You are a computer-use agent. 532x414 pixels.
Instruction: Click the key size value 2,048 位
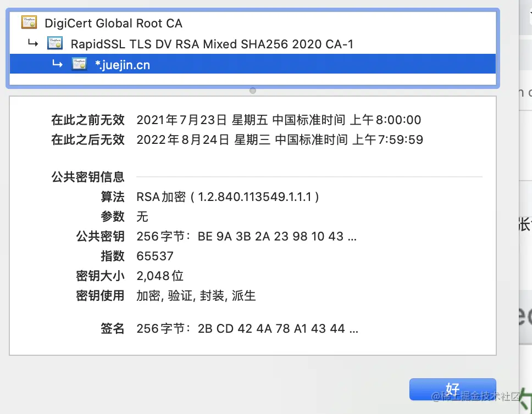(160, 276)
